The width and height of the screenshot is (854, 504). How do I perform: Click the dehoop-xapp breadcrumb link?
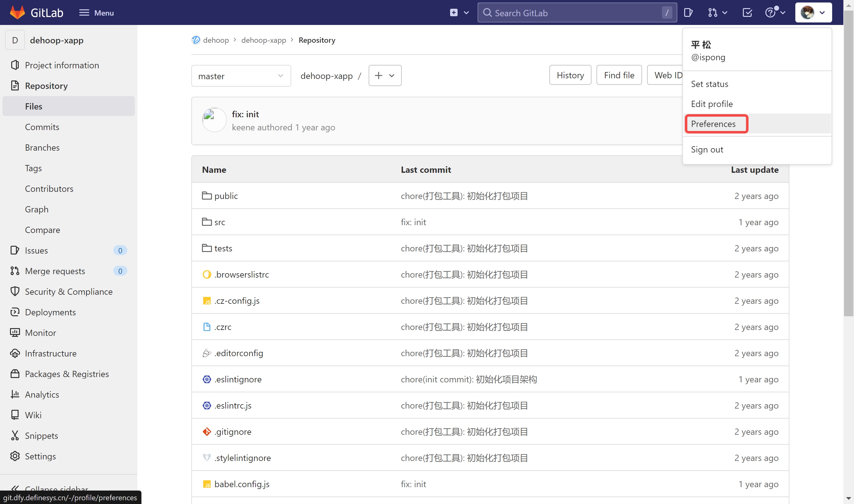(x=264, y=40)
